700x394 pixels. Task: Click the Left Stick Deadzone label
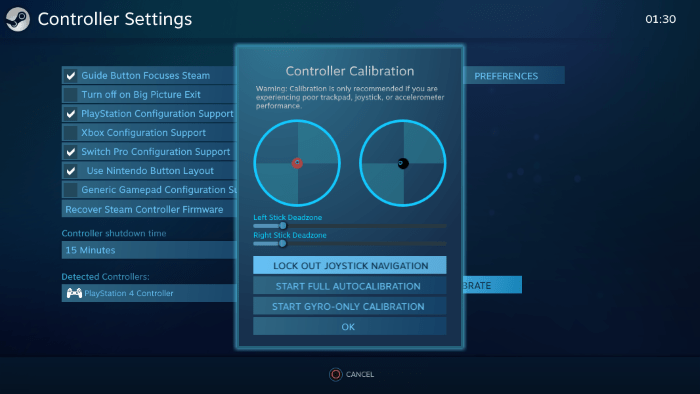(288, 217)
